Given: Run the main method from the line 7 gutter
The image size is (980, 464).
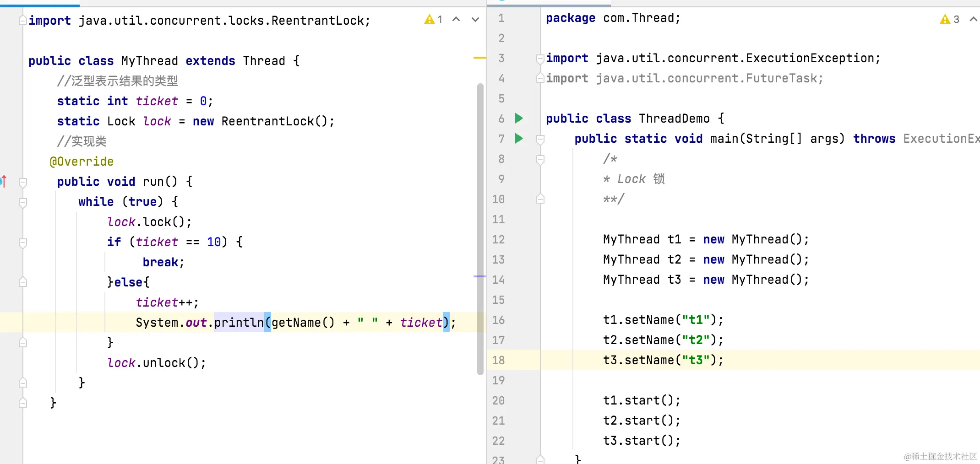Looking at the screenshot, I should 519,139.
